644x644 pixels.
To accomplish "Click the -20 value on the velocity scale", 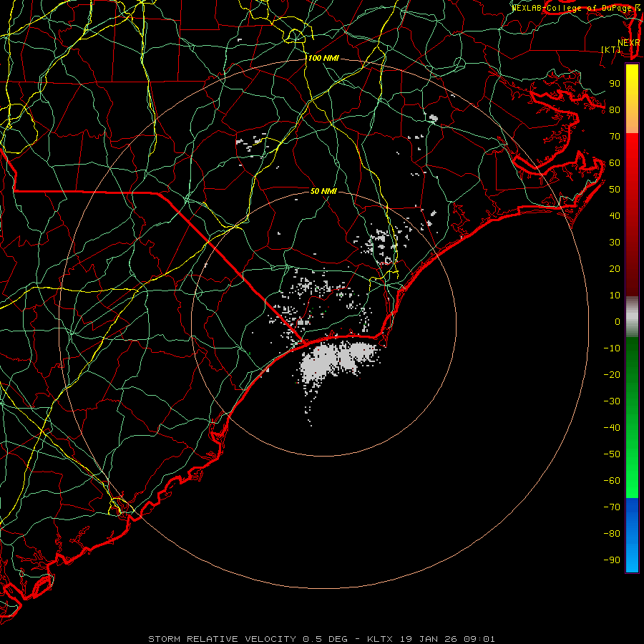I will click(x=612, y=375).
